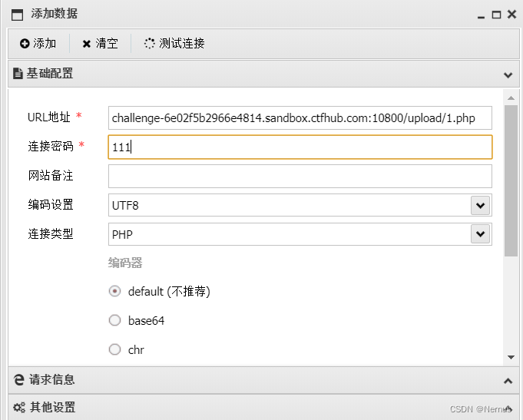Open the 编码设置 UTF8 dropdown
This screenshot has width=523, height=420.
[480, 205]
